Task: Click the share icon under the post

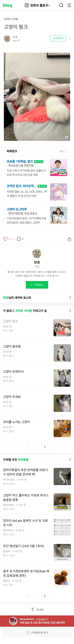Action: click(x=69, y=239)
